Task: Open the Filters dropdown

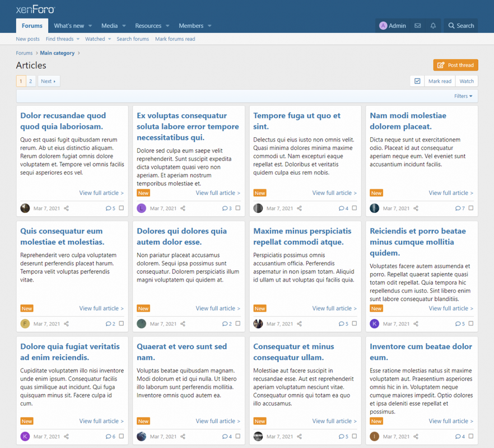Action: (463, 96)
